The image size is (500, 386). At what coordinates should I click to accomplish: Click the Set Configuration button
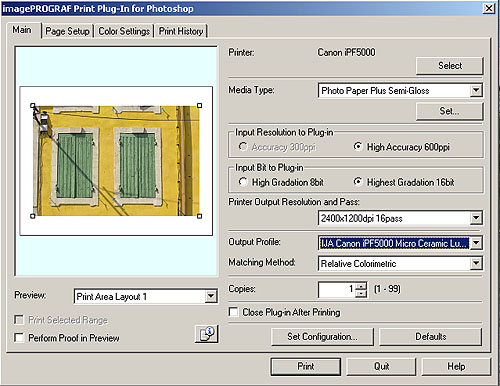coord(322,337)
